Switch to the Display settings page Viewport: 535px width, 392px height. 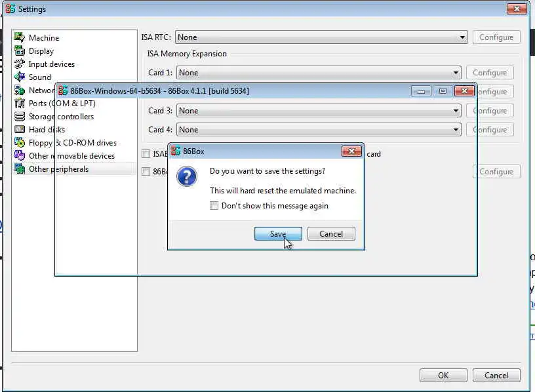[41, 51]
